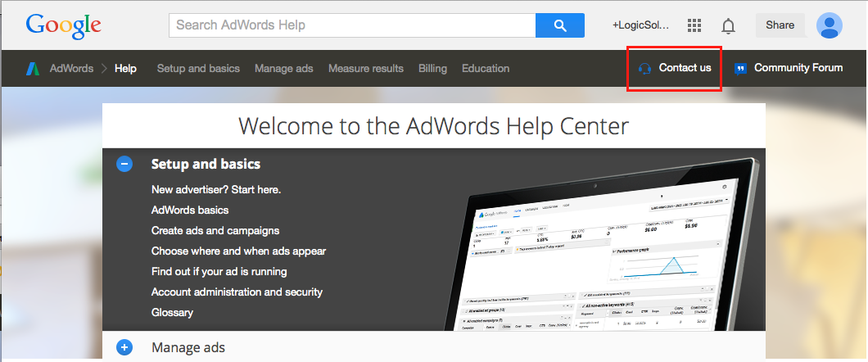Select the Help breadcrumb

pyautogui.click(x=125, y=69)
